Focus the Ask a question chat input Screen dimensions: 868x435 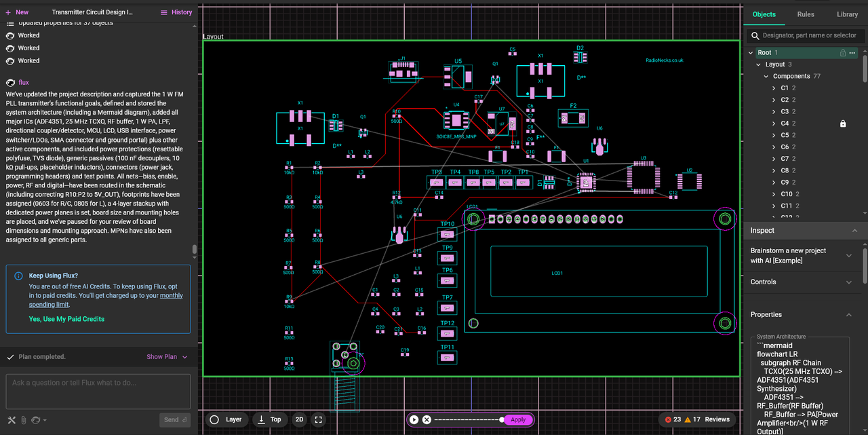pos(98,391)
